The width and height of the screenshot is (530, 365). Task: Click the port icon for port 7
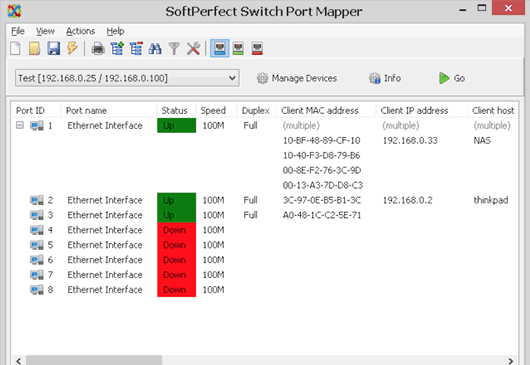[x=37, y=275]
